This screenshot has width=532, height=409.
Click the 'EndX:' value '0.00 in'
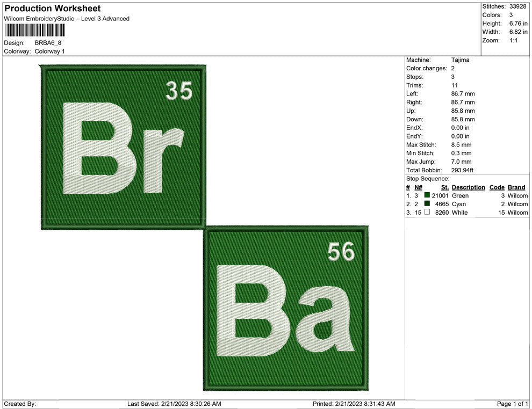pyautogui.click(x=461, y=128)
